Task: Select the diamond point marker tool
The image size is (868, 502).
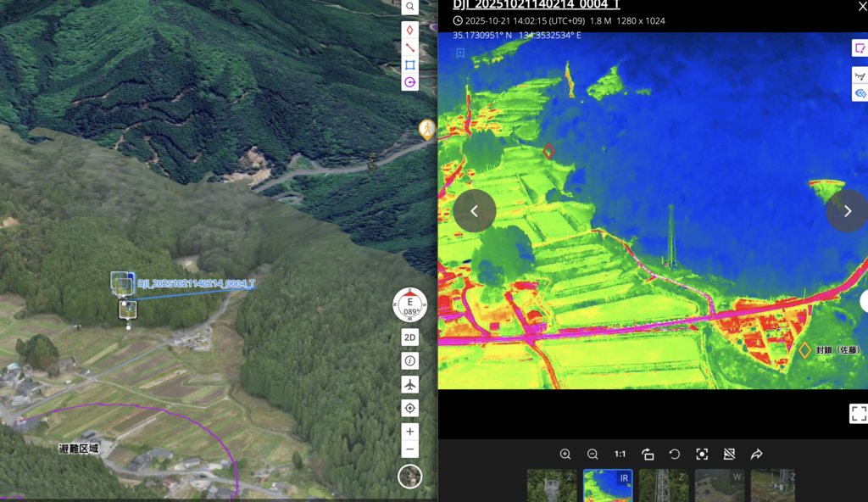Action: (409, 30)
